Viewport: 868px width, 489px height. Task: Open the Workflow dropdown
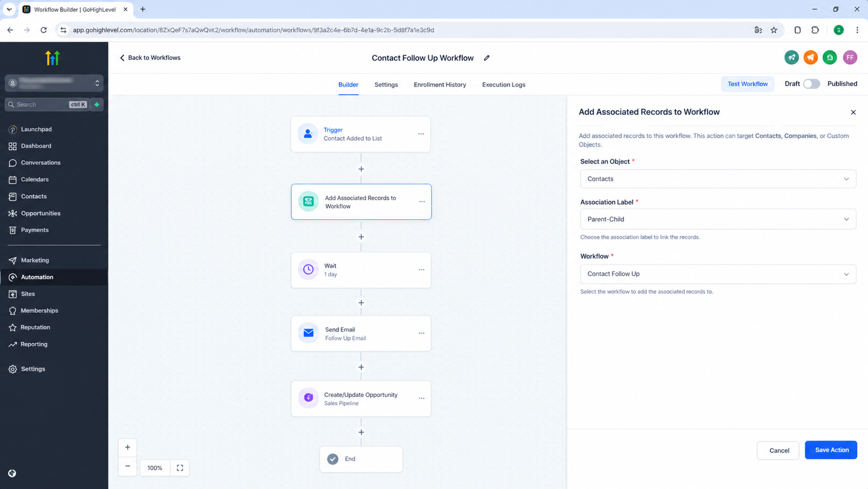coord(718,274)
